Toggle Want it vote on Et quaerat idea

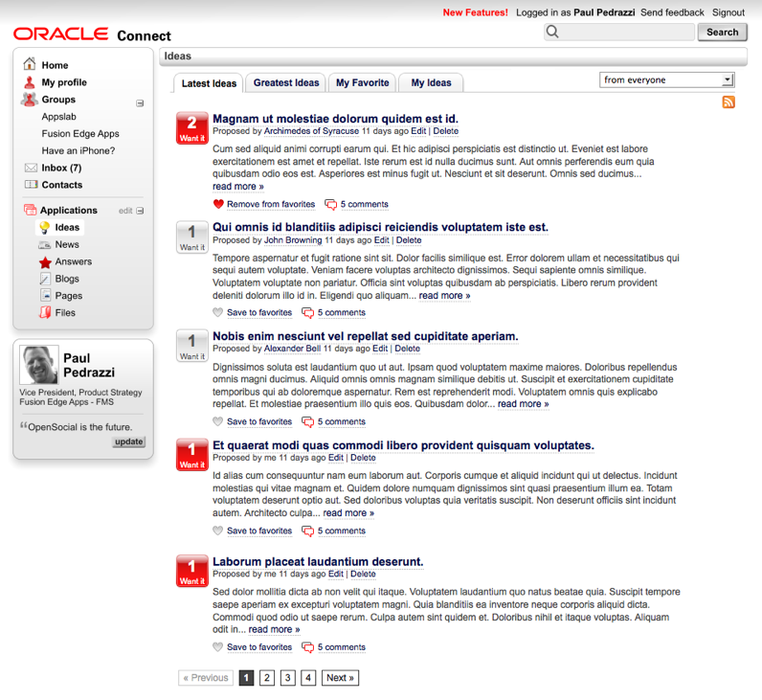point(192,455)
